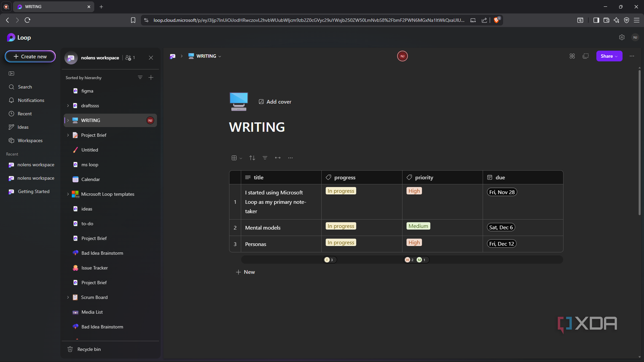Open workspace members icon beside nolens workspace
644x362 pixels.
(130, 57)
